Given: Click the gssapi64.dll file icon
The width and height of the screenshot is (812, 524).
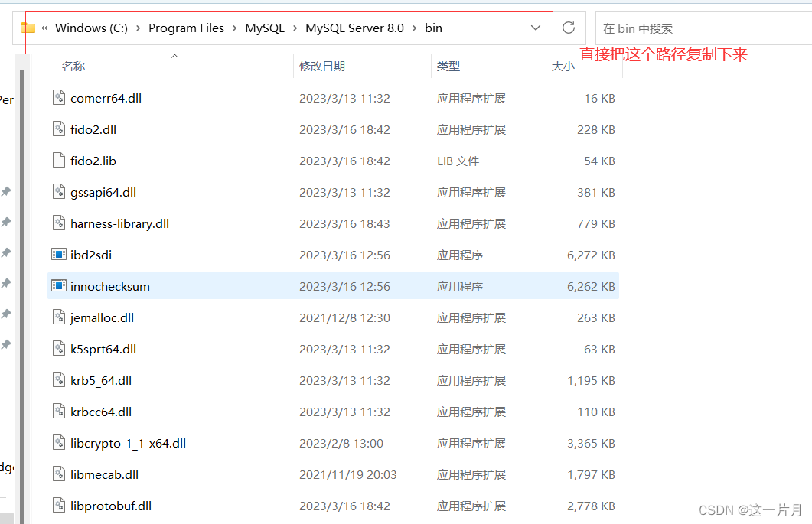Looking at the screenshot, I should click(59, 192).
